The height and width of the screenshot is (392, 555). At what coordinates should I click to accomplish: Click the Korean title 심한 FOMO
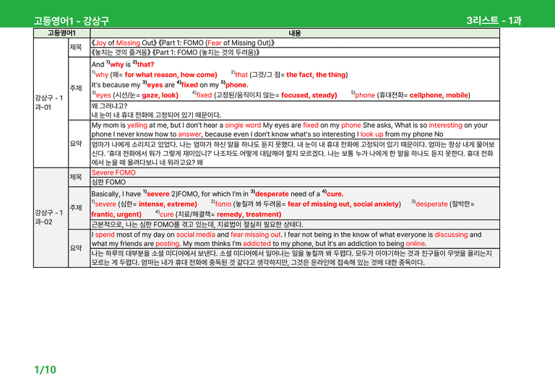coord(108,182)
